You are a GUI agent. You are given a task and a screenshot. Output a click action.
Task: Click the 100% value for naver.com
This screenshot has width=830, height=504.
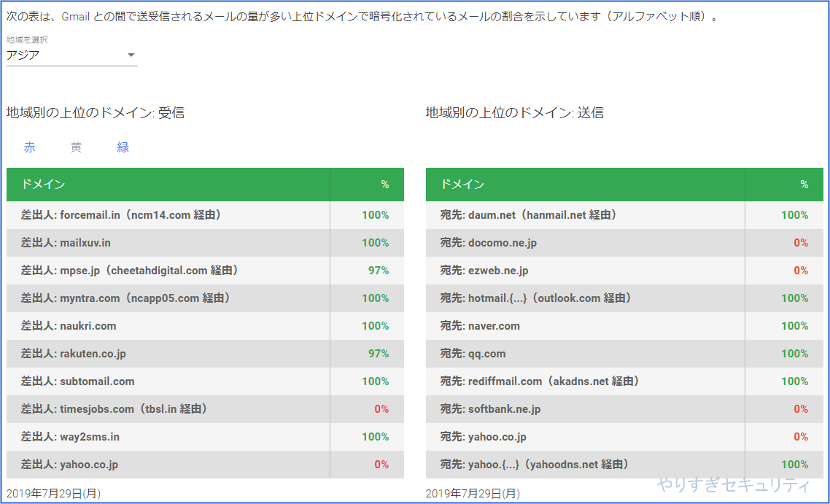pyautogui.click(x=795, y=325)
